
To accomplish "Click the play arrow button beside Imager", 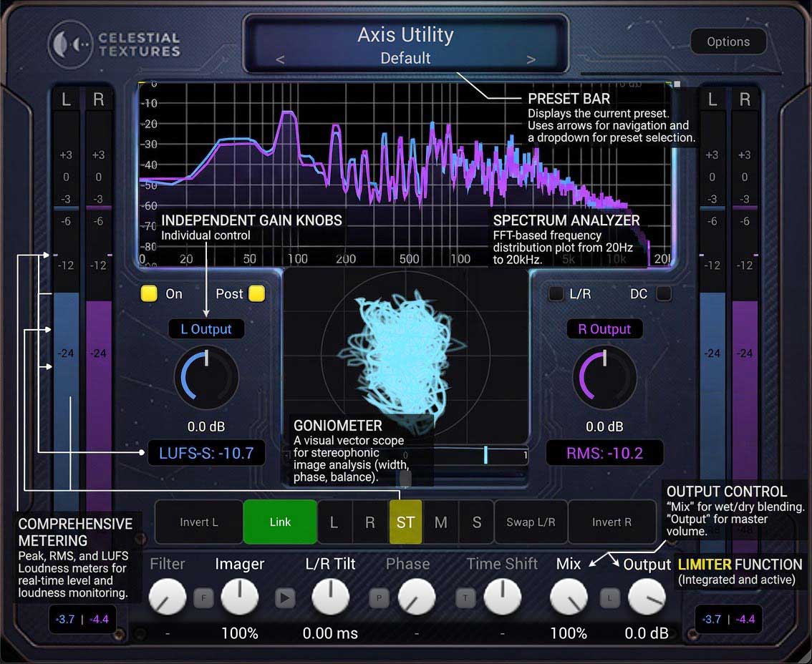I will [x=285, y=598].
